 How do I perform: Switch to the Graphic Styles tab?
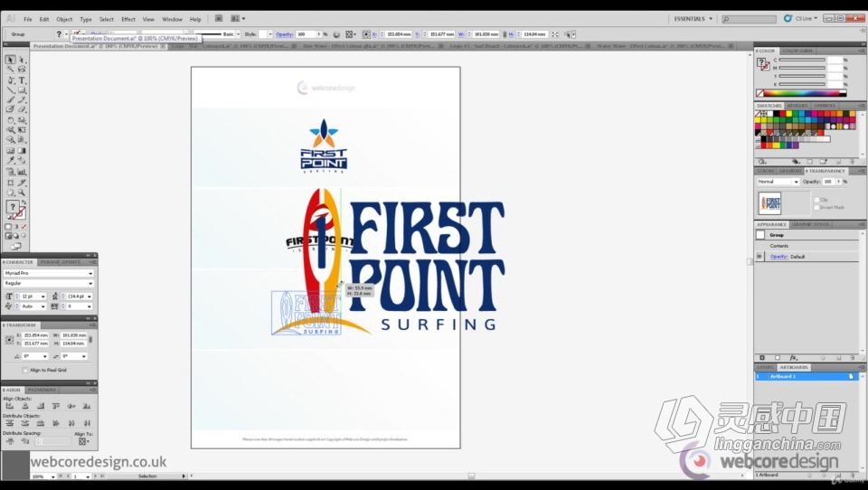pos(811,224)
